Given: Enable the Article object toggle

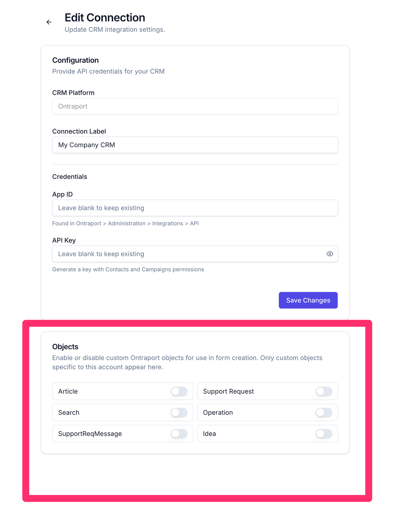Looking at the screenshot, I should tap(179, 391).
